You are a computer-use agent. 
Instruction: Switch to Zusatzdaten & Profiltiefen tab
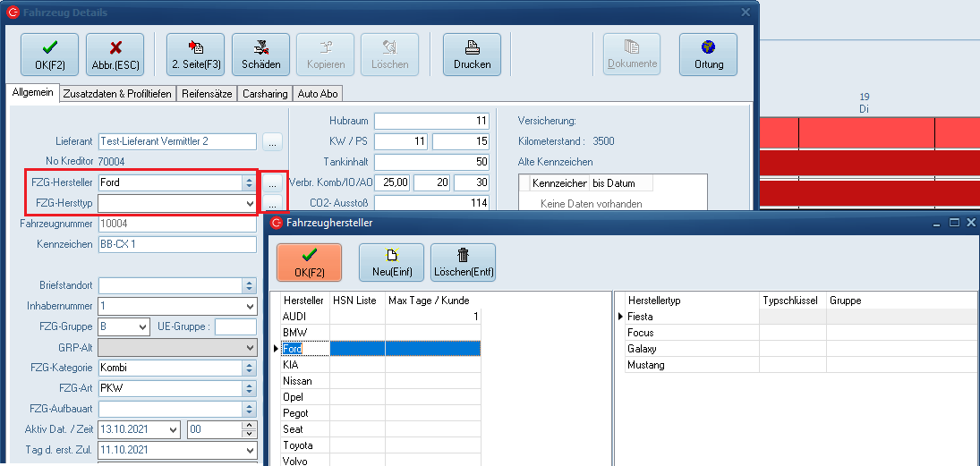[x=117, y=94]
